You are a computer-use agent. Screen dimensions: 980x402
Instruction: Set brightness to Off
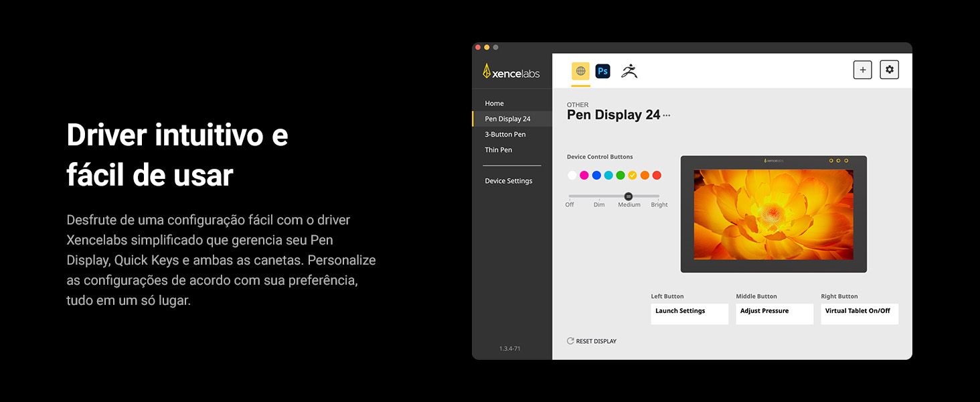[x=570, y=196]
